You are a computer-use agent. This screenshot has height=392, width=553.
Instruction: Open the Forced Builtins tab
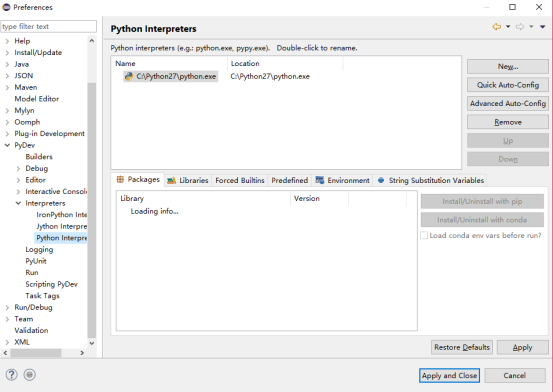coord(240,180)
